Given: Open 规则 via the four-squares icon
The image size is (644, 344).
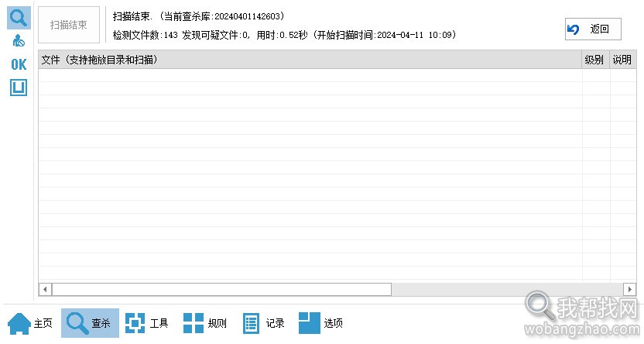Looking at the screenshot, I should click(x=194, y=323).
